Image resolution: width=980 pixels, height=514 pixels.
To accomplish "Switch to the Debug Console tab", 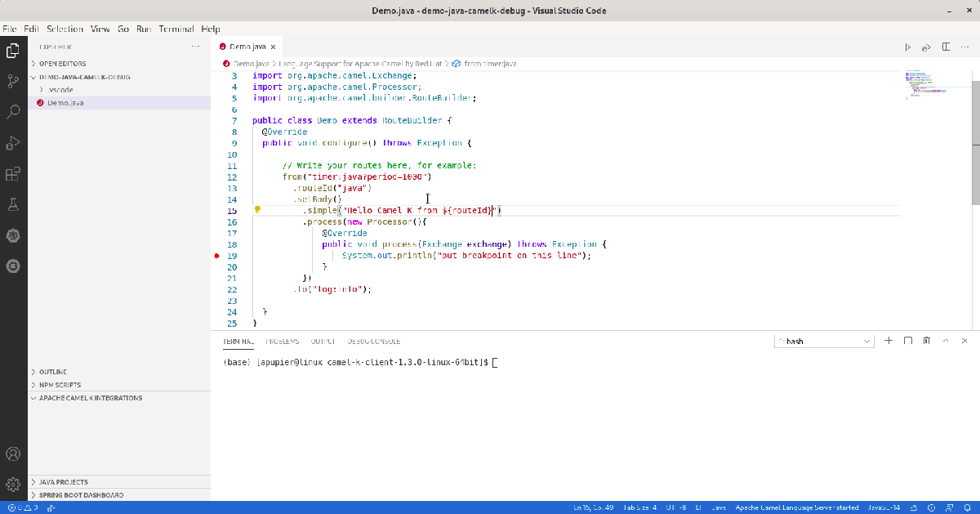I will click(373, 341).
